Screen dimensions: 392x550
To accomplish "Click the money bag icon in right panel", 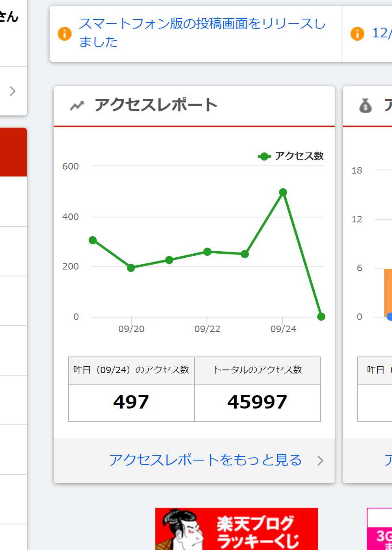I will (366, 106).
